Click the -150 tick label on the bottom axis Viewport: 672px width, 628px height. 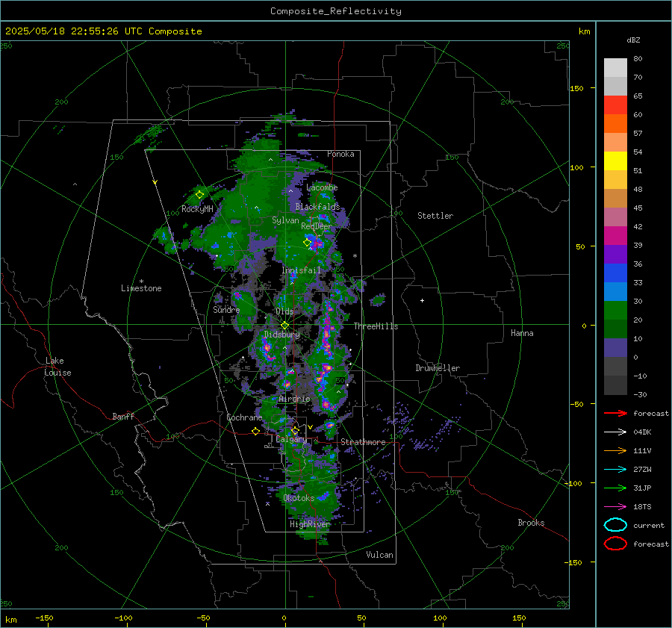point(44,618)
